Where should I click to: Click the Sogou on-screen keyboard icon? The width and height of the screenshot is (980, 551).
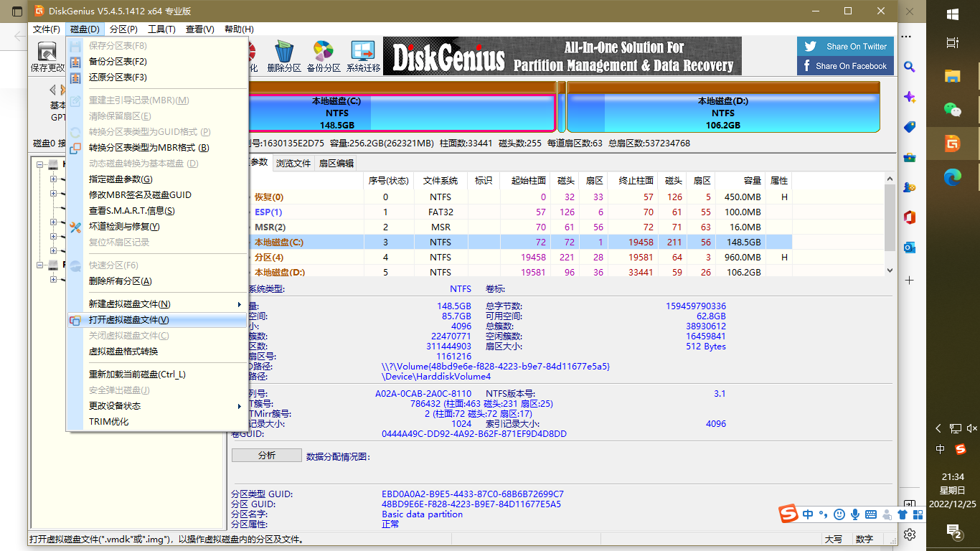[x=870, y=514]
